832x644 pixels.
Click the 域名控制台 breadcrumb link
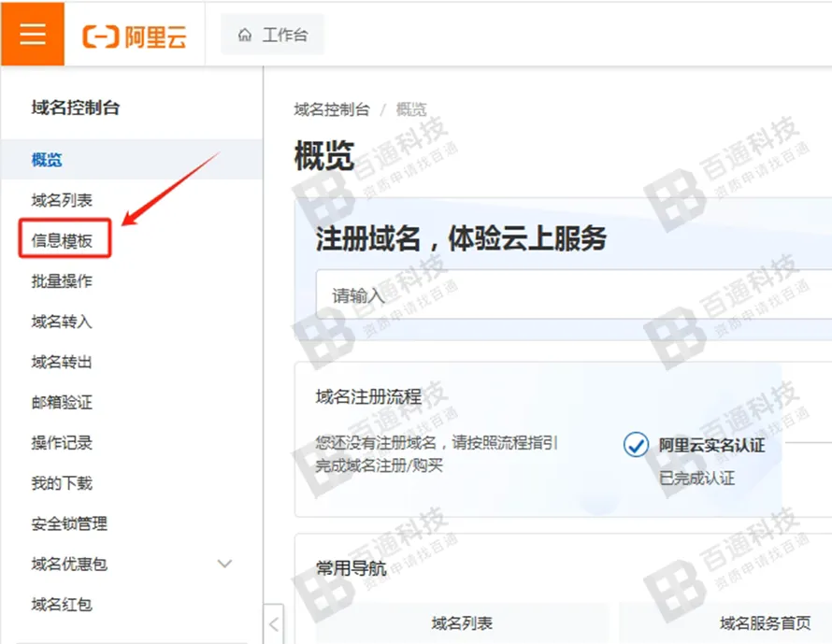pos(332,109)
